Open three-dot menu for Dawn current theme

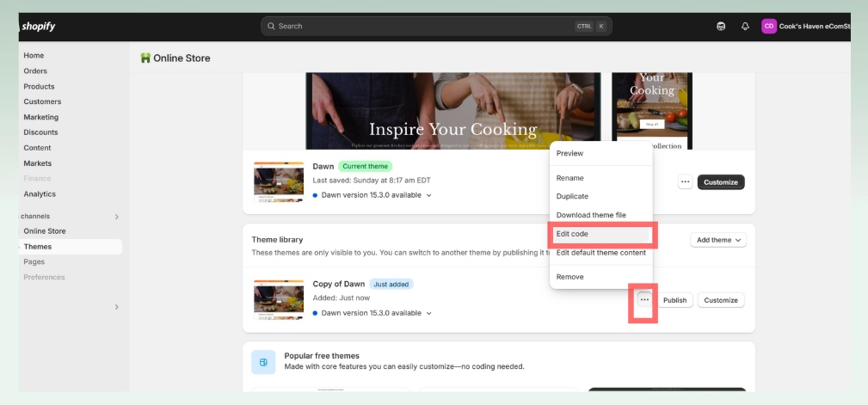[686, 182]
